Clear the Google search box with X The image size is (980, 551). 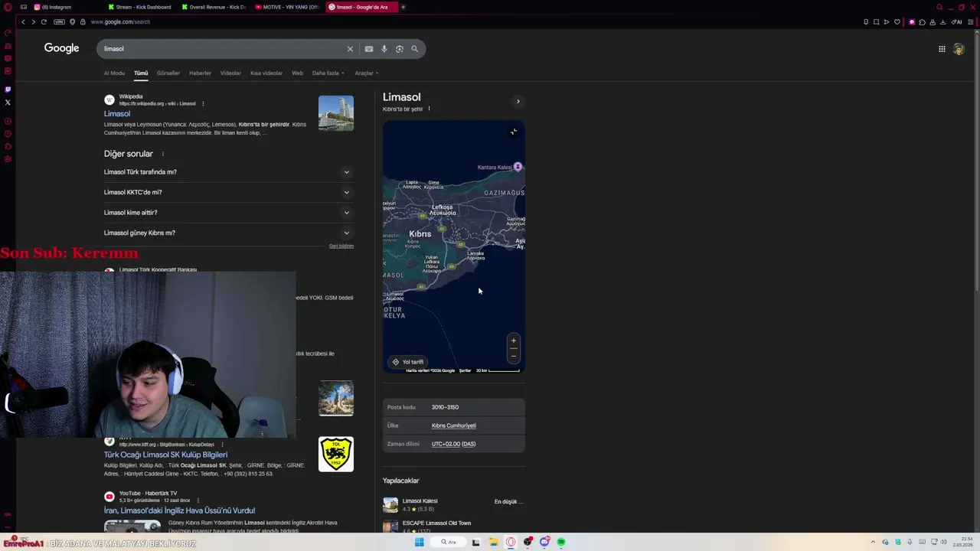pos(350,49)
